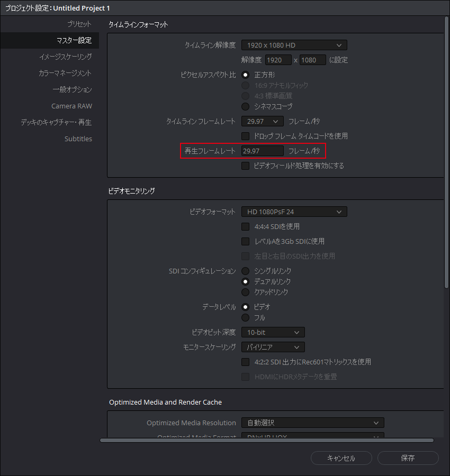Image resolution: width=450 pixels, height=476 pixels.
Task: Expand Optimized Media Resolution 自動選択 dropdown
Action: coord(313,423)
